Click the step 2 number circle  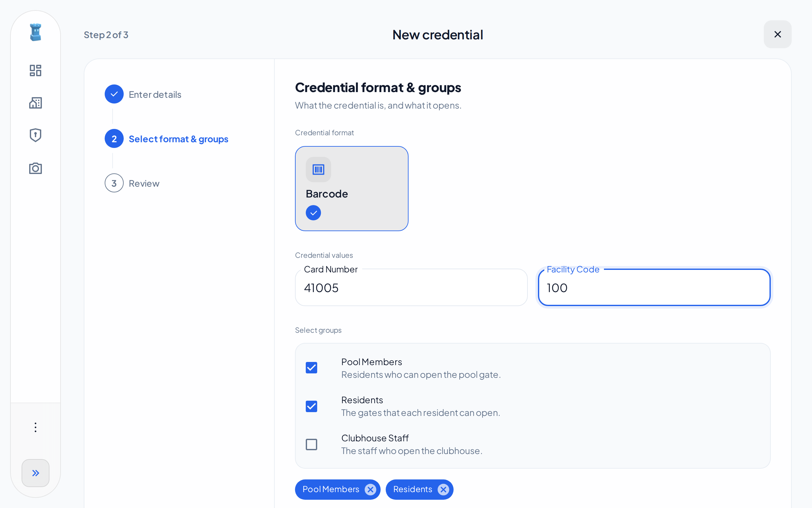pyautogui.click(x=114, y=139)
